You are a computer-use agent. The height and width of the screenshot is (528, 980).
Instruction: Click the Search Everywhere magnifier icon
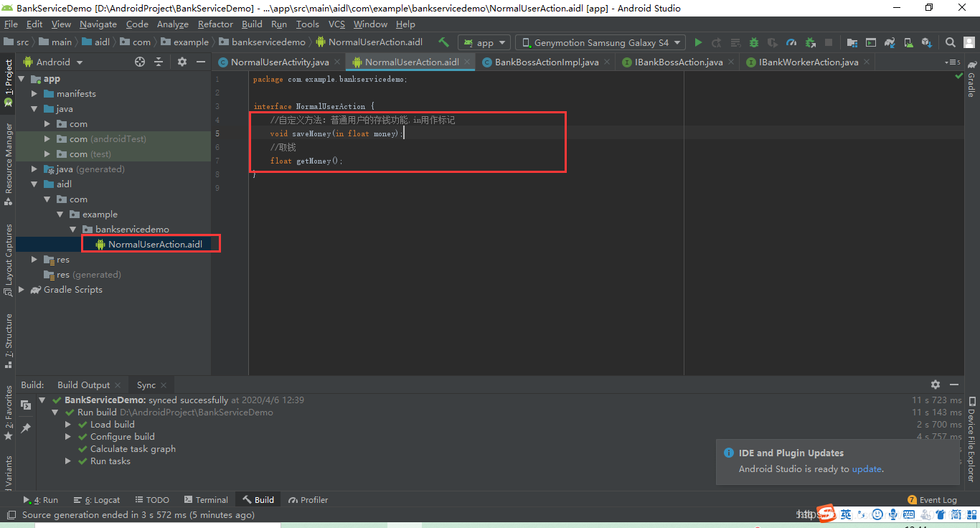[950, 42]
